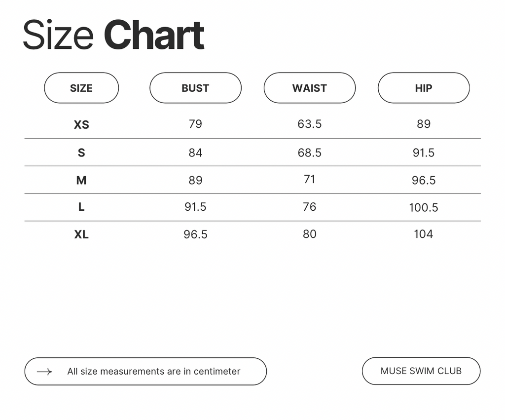
Task: Choose the M size row label
Action: click(x=81, y=180)
